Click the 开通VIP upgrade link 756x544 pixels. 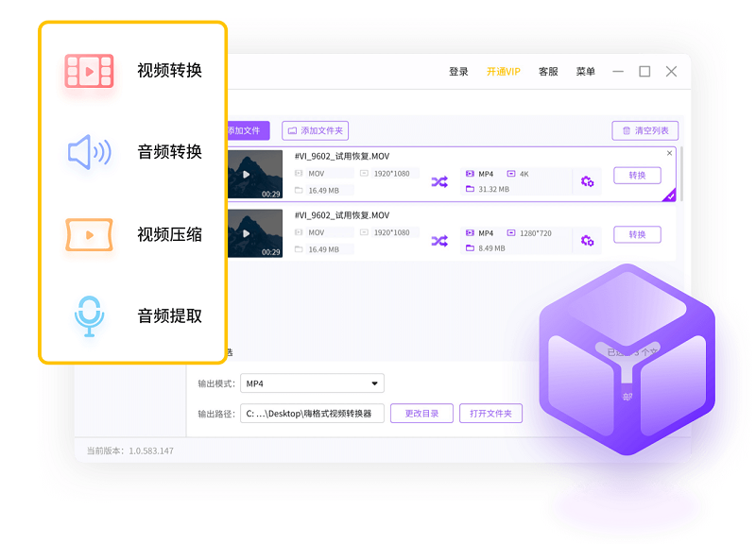tap(506, 71)
